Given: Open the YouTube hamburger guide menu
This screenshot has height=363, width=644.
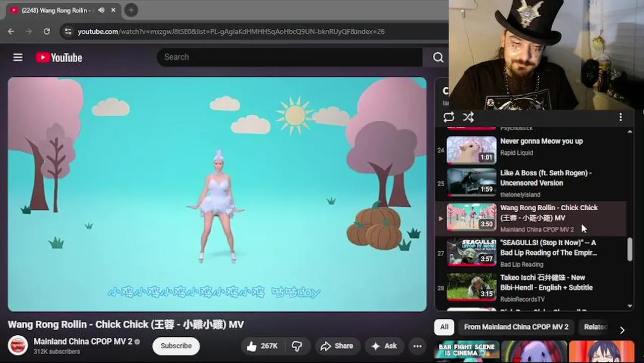Looking at the screenshot, I should 18,57.
